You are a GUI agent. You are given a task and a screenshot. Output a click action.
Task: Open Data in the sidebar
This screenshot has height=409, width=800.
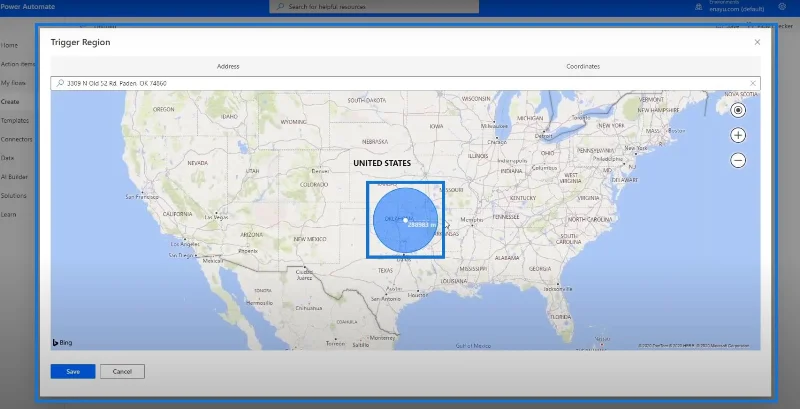7,158
